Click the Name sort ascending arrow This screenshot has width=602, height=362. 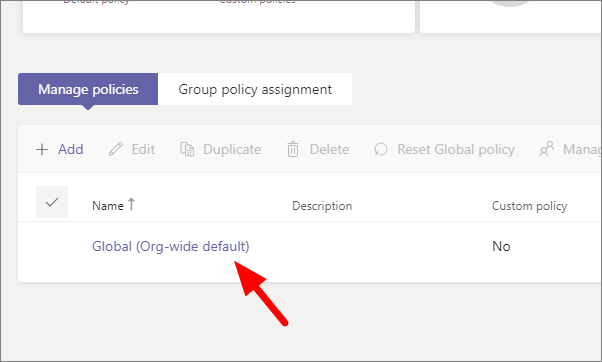(x=131, y=204)
